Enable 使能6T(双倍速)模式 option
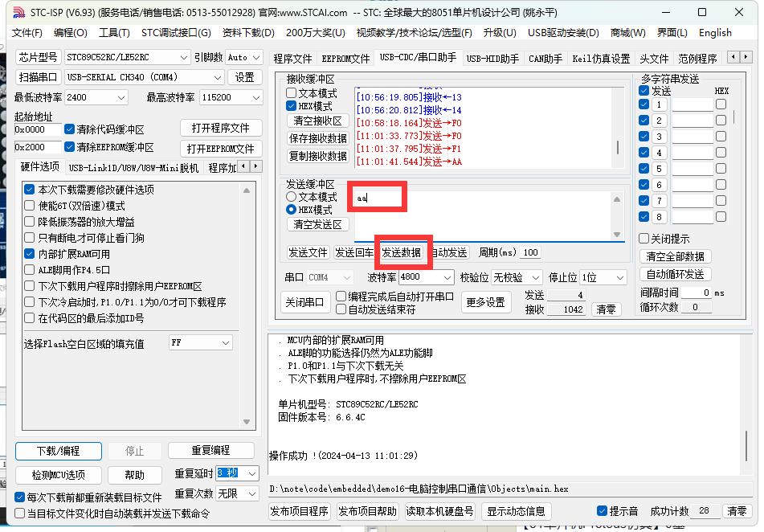Screen dimensions: 764x532 (30, 206)
